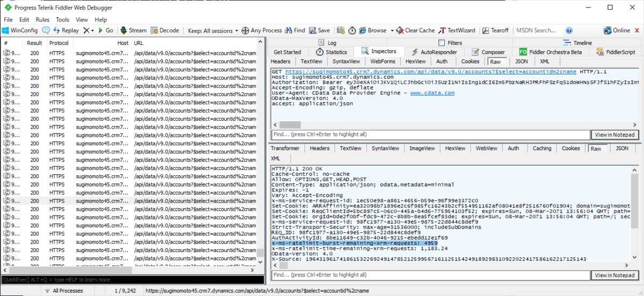Open the Rules menu
This screenshot has height=296, width=644.
42,20
